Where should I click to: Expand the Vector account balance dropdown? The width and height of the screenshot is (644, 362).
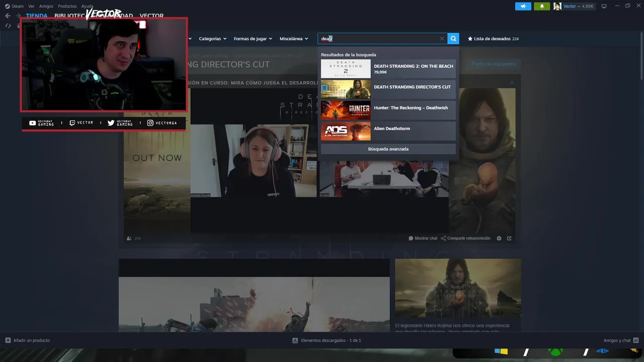(x=578, y=6)
